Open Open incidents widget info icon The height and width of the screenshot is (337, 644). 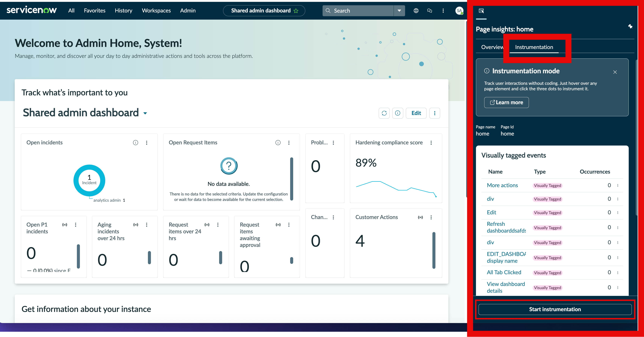tap(135, 142)
